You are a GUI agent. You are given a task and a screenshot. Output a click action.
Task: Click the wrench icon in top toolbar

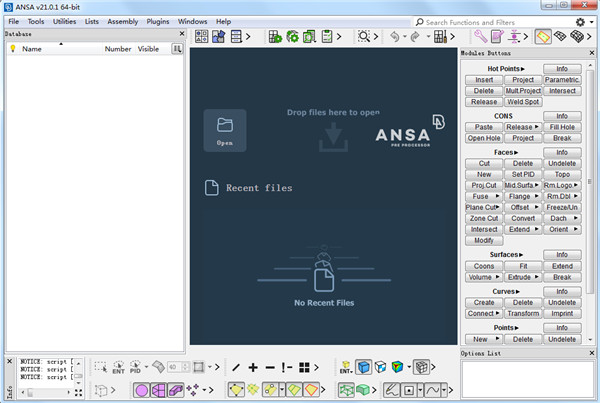[x=480, y=36]
